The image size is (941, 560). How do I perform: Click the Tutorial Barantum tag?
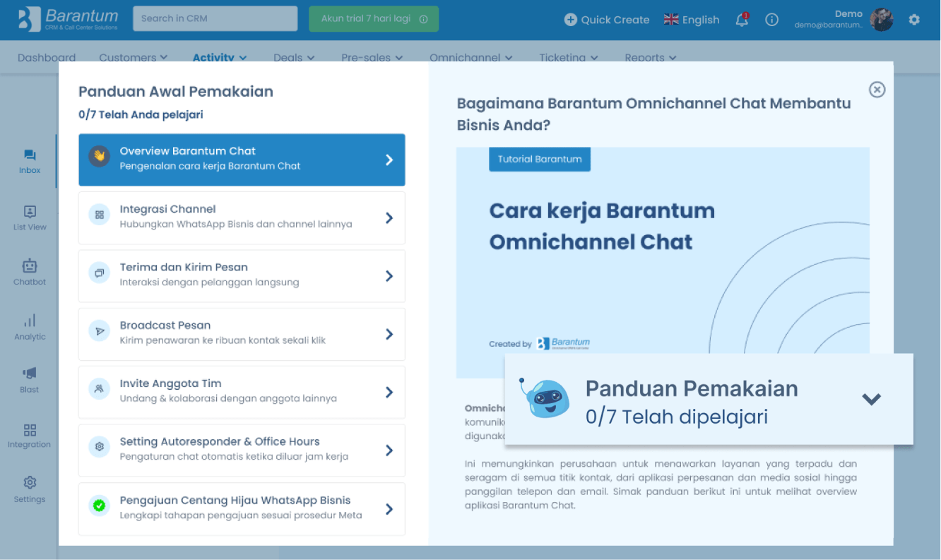pyautogui.click(x=540, y=159)
